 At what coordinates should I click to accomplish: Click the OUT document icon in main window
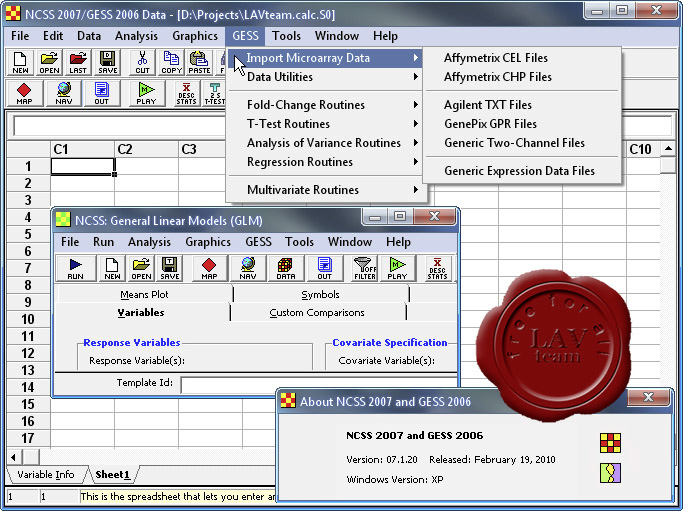point(101,94)
